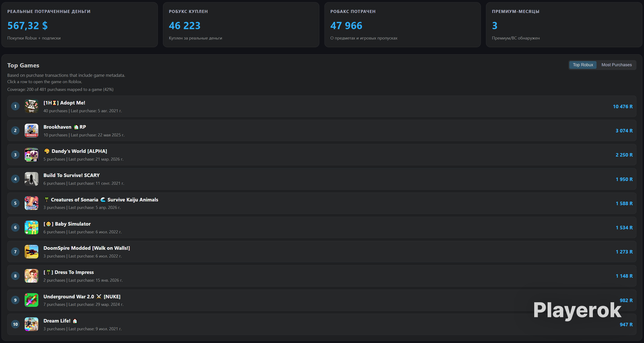This screenshot has width=644, height=343.
Task: Click '40 purchases' detail under Adopt Me!
Action: pos(56,111)
